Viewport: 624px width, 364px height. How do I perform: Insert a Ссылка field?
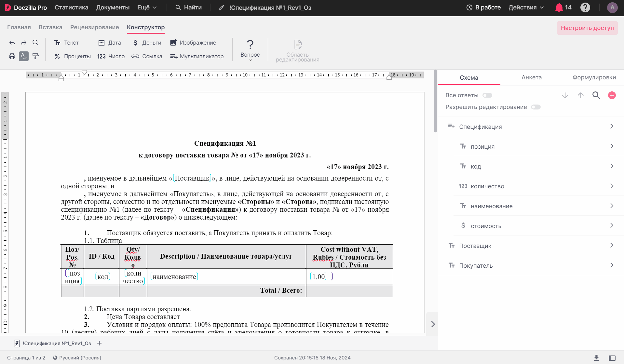[x=147, y=56]
